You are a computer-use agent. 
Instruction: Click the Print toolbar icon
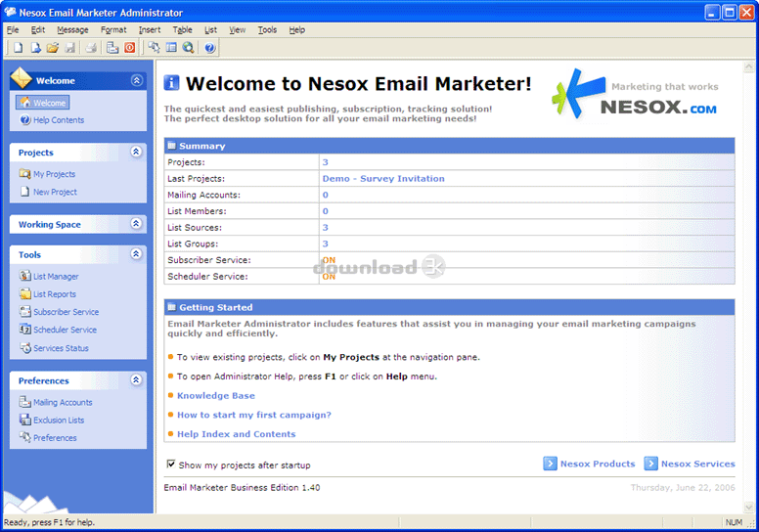coord(91,48)
